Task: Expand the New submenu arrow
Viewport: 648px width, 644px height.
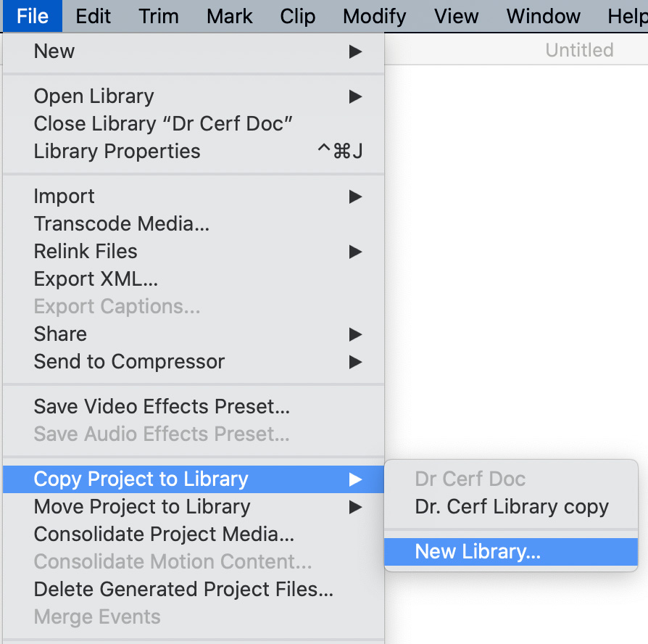Action: click(x=355, y=51)
